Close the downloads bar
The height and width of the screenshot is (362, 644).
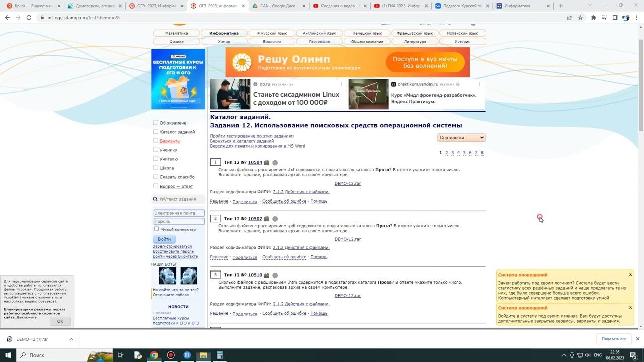click(x=637, y=339)
